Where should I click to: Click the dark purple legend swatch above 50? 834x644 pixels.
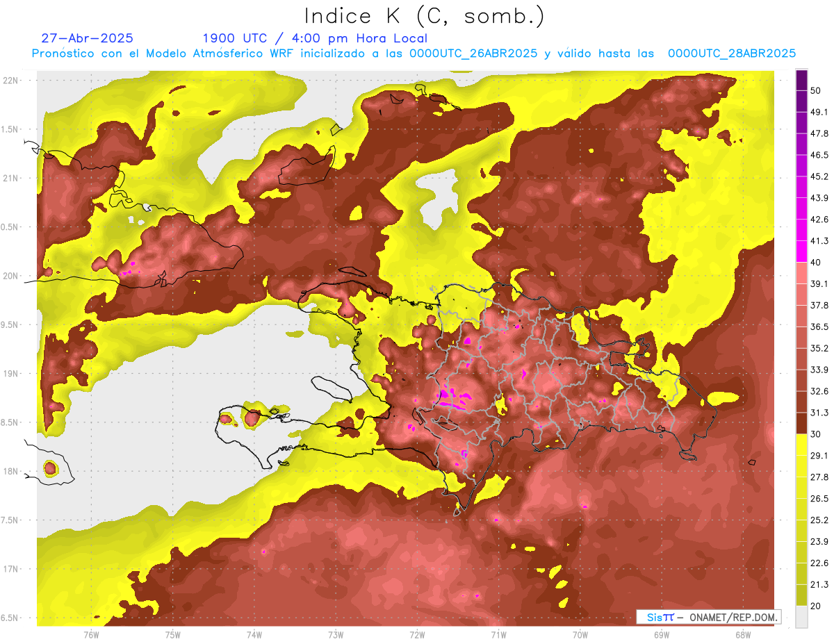801,81
